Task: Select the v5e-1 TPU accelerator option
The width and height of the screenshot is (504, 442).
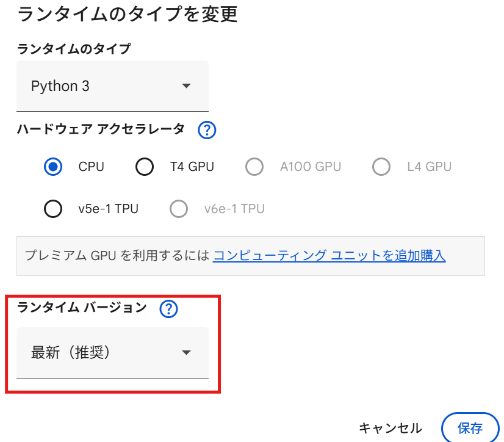Action: coord(53,209)
